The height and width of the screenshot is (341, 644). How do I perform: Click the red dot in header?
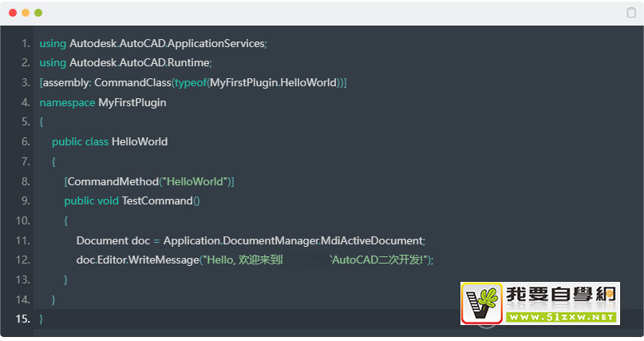click(13, 13)
